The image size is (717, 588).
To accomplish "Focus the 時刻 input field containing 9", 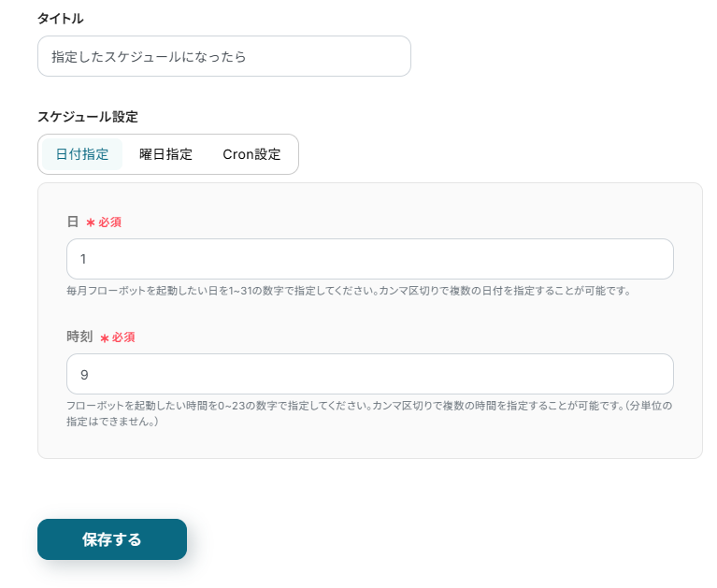I will click(370, 374).
